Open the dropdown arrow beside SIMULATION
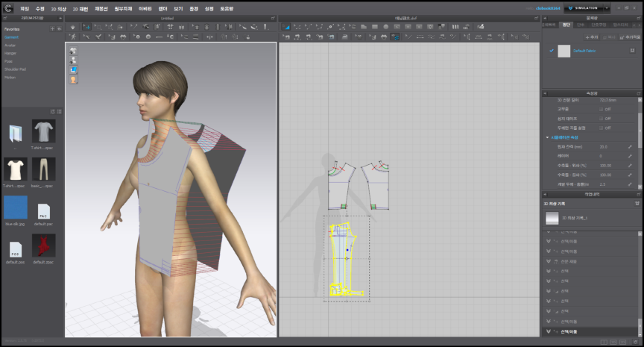This screenshot has width=644, height=347. click(607, 7)
